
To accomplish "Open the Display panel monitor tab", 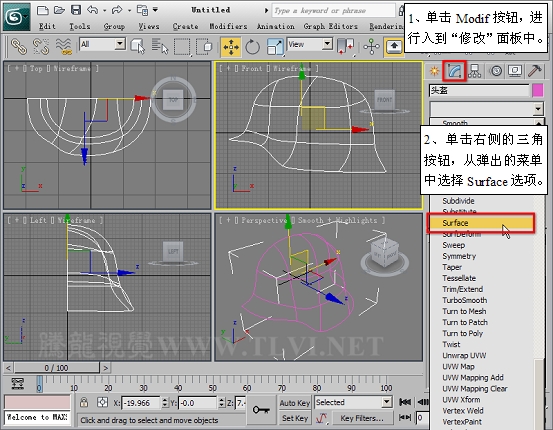I will [x=515, y=71].
